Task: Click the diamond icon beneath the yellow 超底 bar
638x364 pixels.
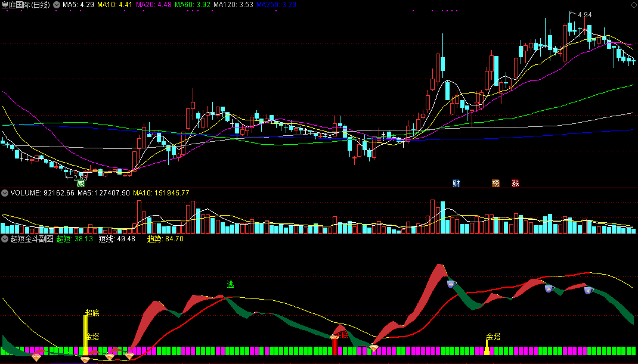Action: [85, 359]
